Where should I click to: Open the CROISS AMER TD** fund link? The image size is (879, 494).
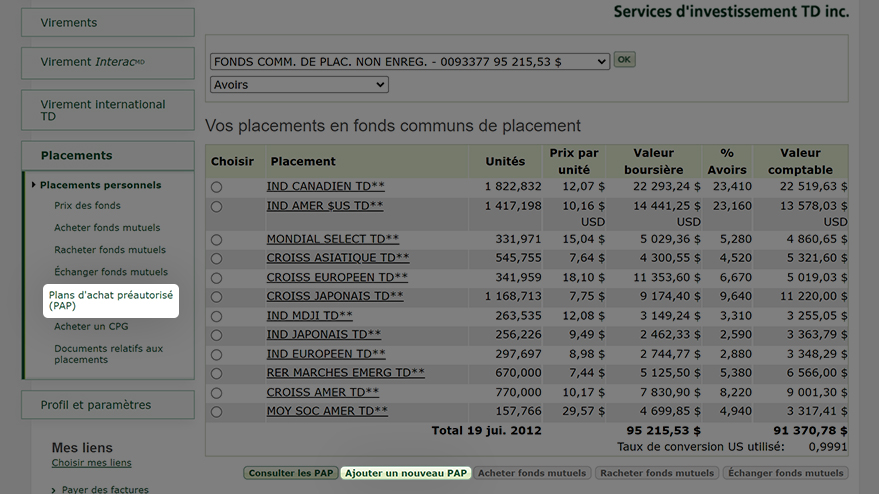coord(322,393)
